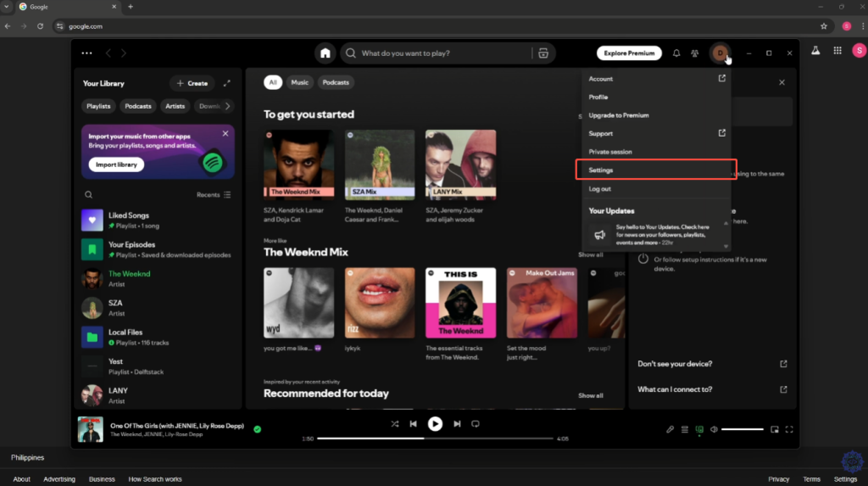Viewport: 868px width, 486px height.
Task: Select the All filter chip
Action: click(273, 82)
